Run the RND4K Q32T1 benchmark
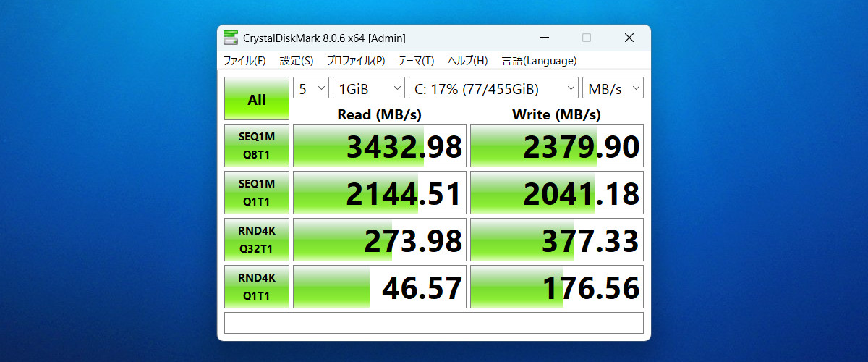Screen dimensions: 868x362 [257, 240]
